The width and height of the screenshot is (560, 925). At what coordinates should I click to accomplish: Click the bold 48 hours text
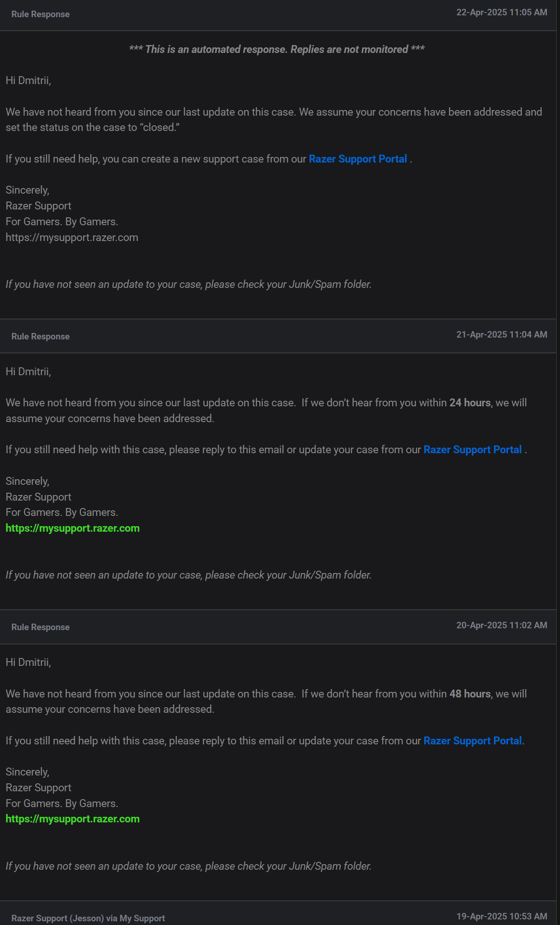[x=470, y=694]
